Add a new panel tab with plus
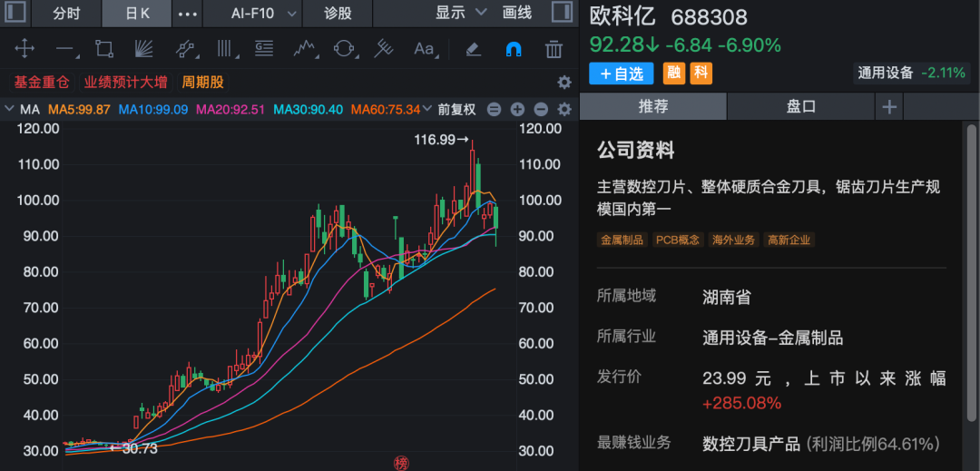This screenshot has width=980, height=471. [x=889, y=106]
